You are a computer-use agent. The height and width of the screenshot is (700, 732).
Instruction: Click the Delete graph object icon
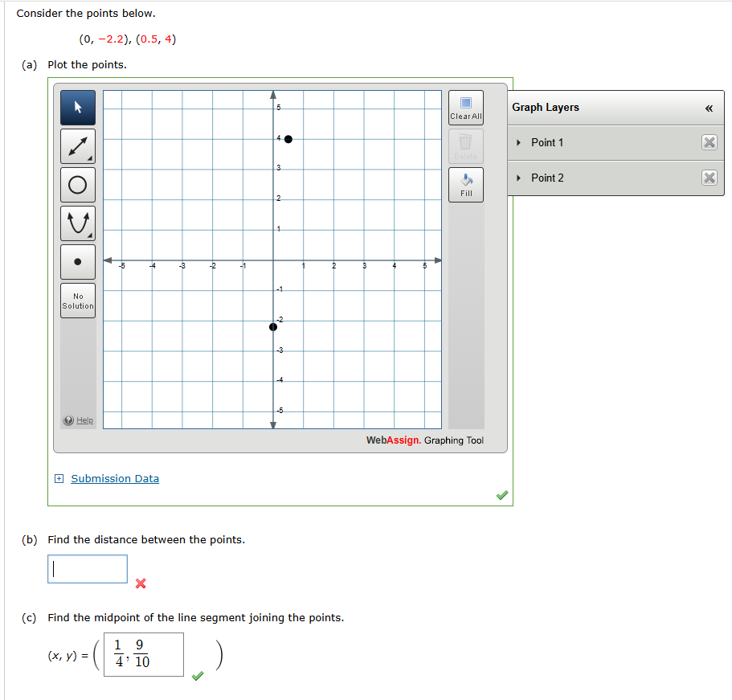(465, 145)
